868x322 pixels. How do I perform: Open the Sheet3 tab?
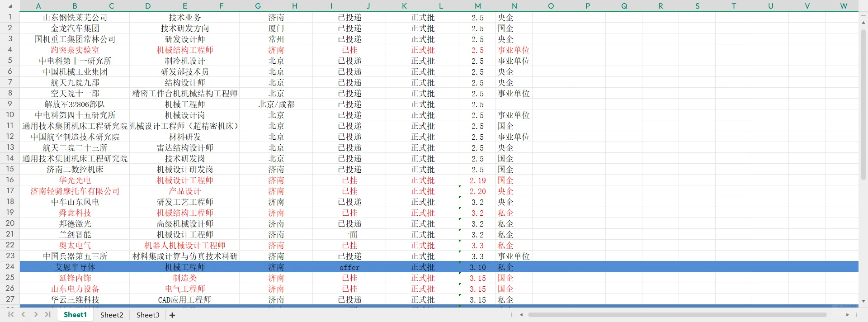pos(148,315)
